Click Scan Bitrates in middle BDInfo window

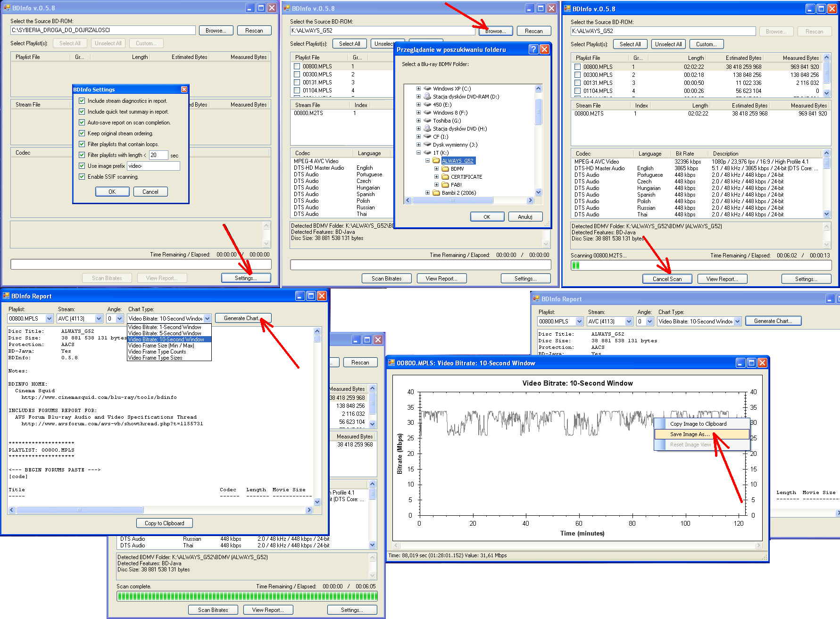[x=387, y=279]
